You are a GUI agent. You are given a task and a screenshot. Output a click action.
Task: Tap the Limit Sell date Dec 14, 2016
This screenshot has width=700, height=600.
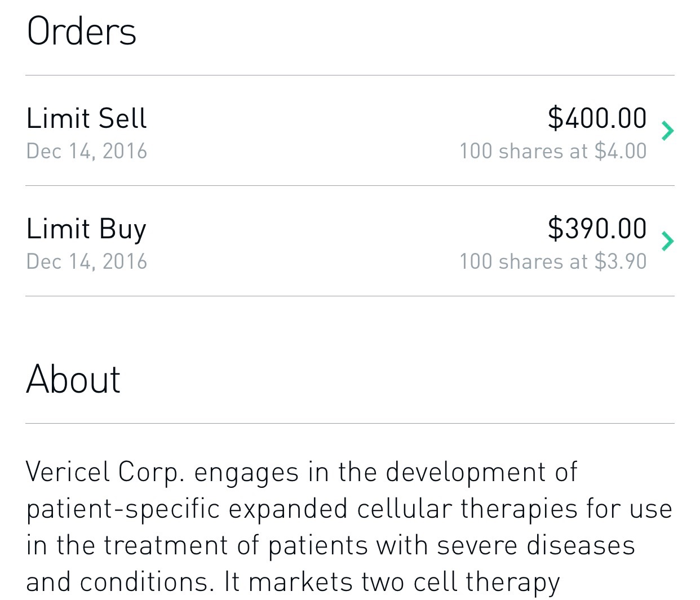[x=87, y=151]
